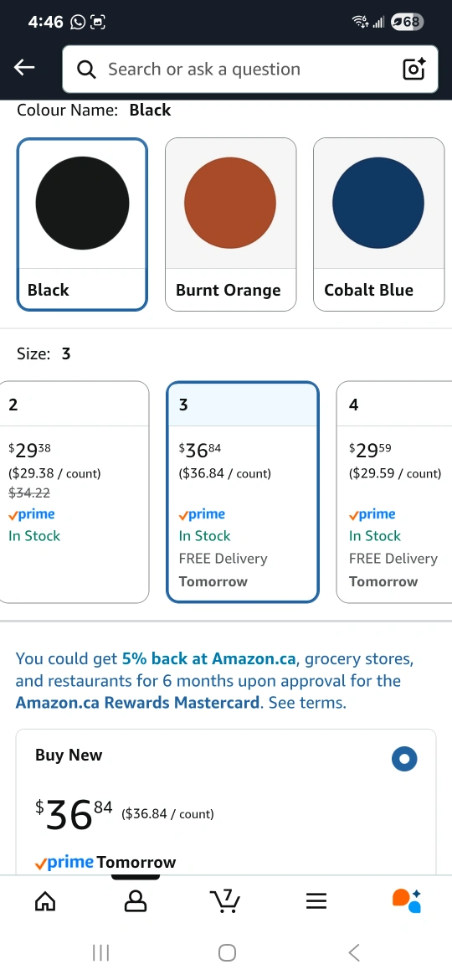Open the shopping cart with 7 items

pos(225,900)
